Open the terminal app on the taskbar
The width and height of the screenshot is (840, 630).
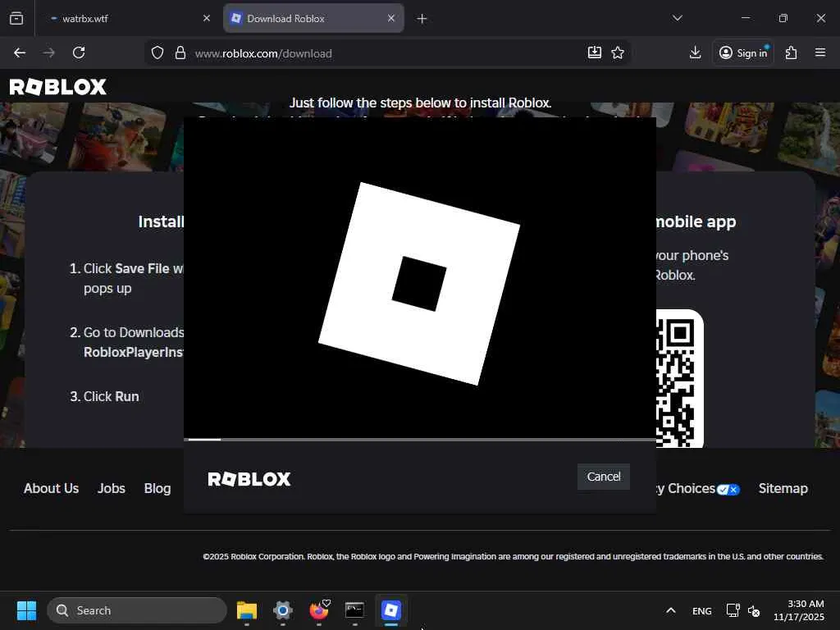coord(354,610)
